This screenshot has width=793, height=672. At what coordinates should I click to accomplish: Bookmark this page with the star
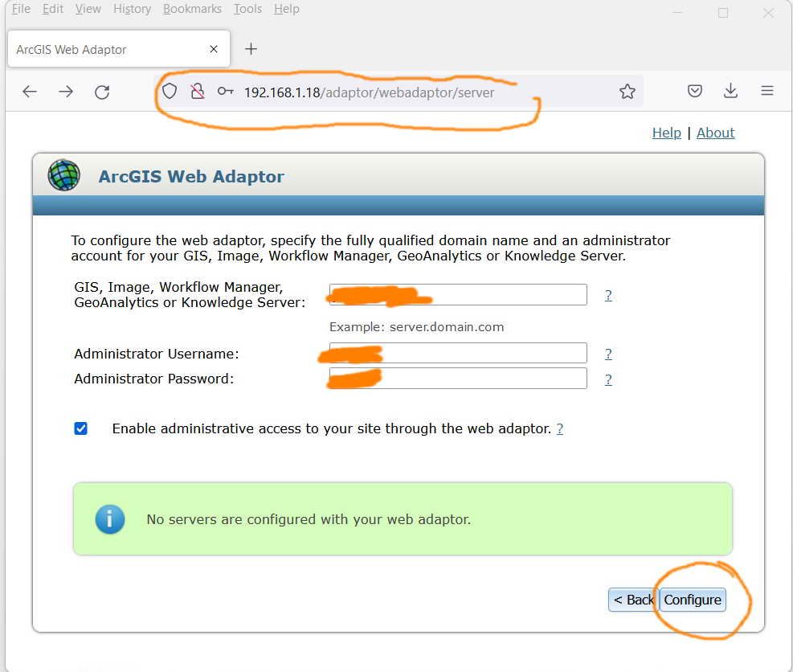[x=627, y=91]
